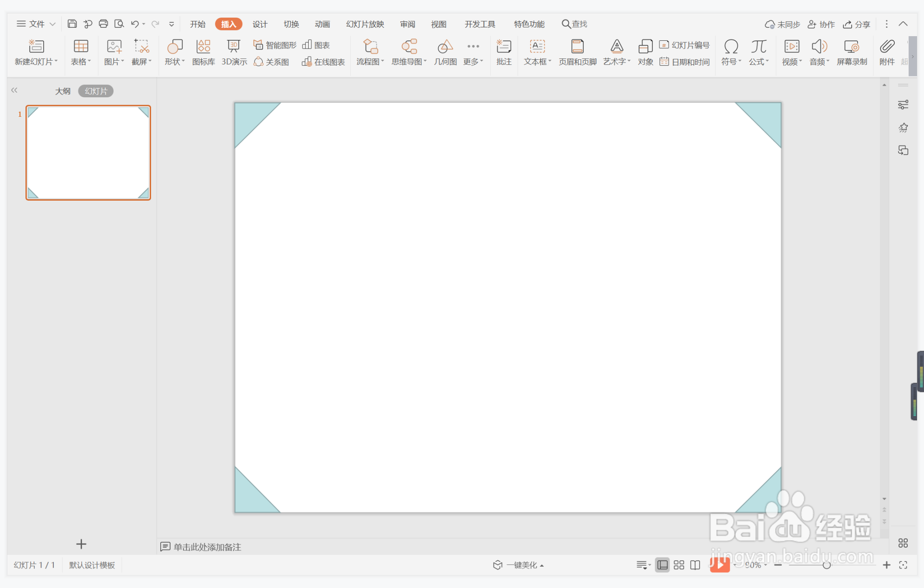
Task: Click the Redo arrow icon
Action: [x=155, y=24]
